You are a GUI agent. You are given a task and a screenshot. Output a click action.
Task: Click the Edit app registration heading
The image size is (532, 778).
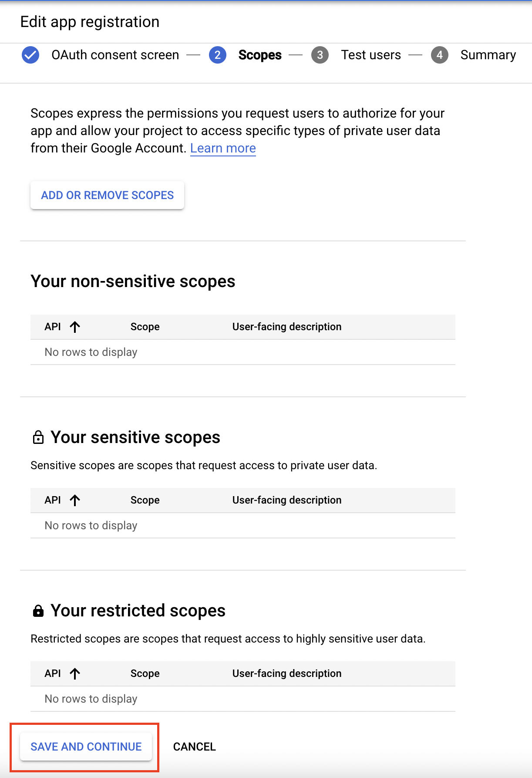click(x=89, y=22)
